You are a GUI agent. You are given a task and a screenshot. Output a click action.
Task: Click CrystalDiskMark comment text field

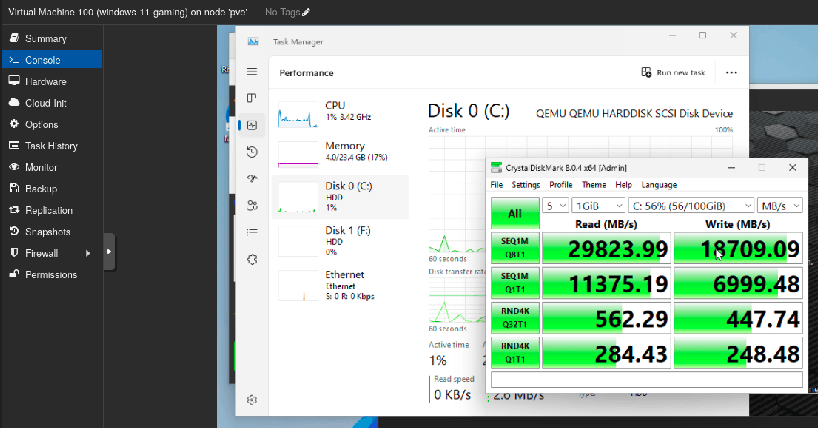pyautogui.click(x=646, y=379)
